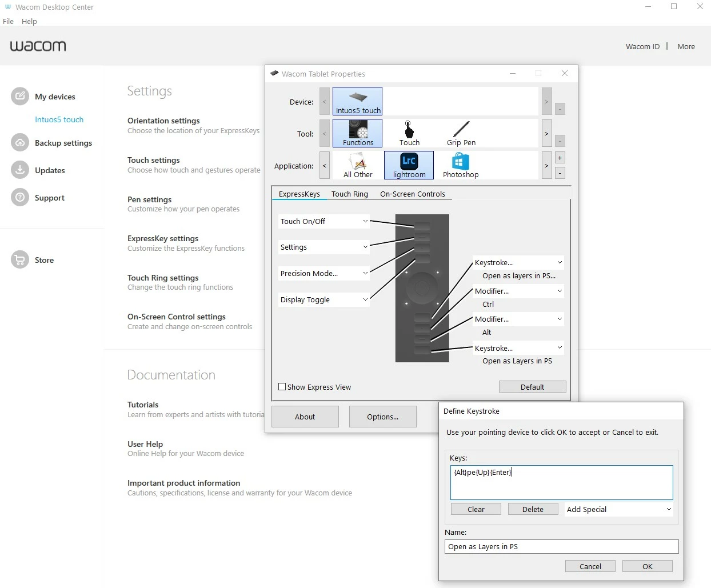Image resolution: width=711 pixels, height=588 pixels.
Task: Click the Backup settings cloud icon
Action: point(20,142)
